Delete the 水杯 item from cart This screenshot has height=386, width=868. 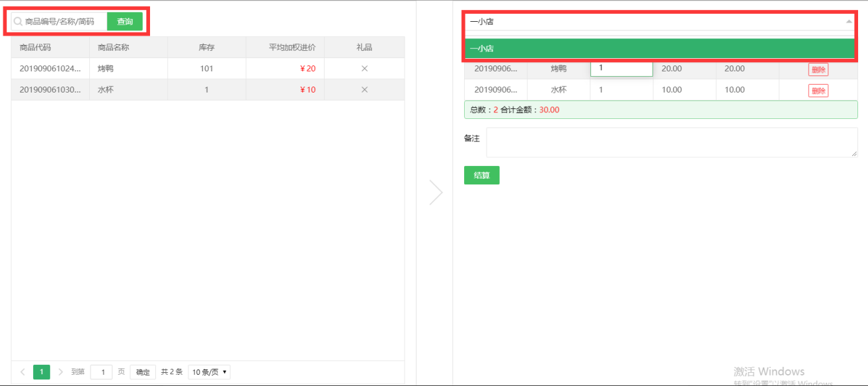click(818, 91)
